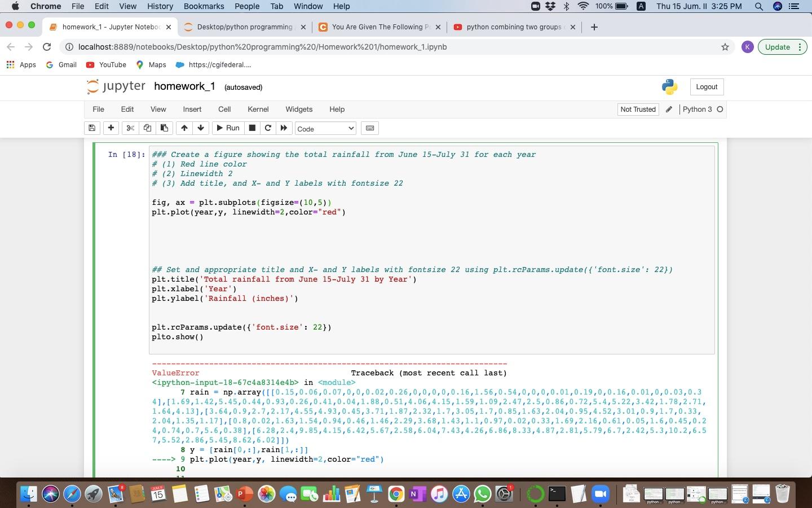Move the selected cell down
The height and width of the screenshot is (508, 812).
click(x=201, y=128)
